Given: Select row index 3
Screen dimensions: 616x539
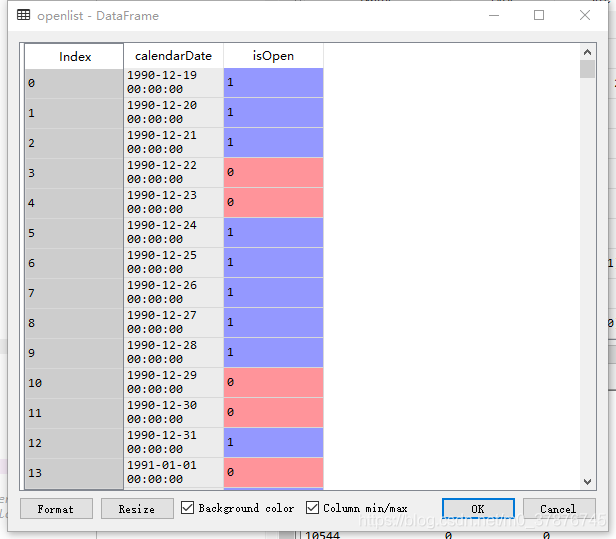Looking at the screenshot, I should click(x=74, y=173).
